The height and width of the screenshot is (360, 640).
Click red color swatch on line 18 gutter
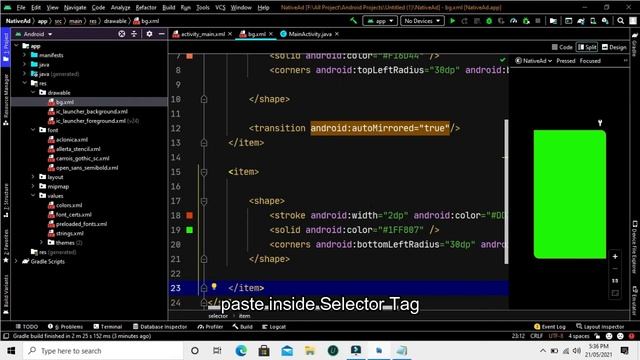[x=189, y=215]
